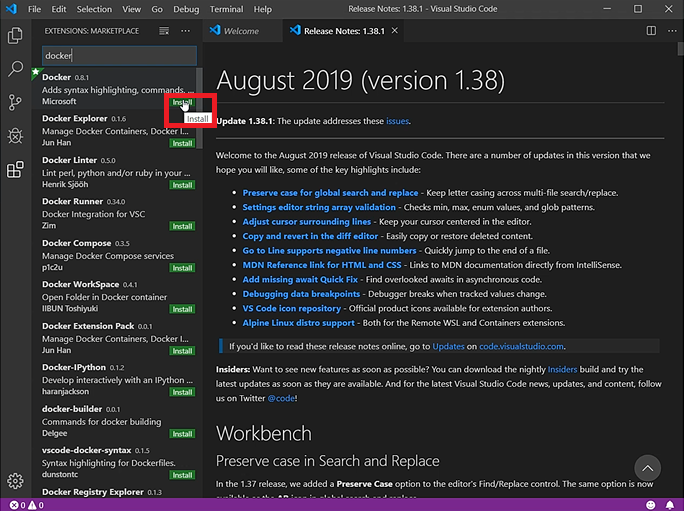Open the Explorer view in activity bar

click(x=15, y=36)
